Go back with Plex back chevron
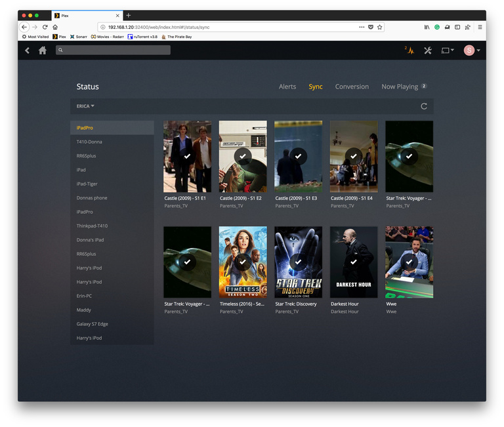The image size is (504, 427). click(x=28, y=51)
